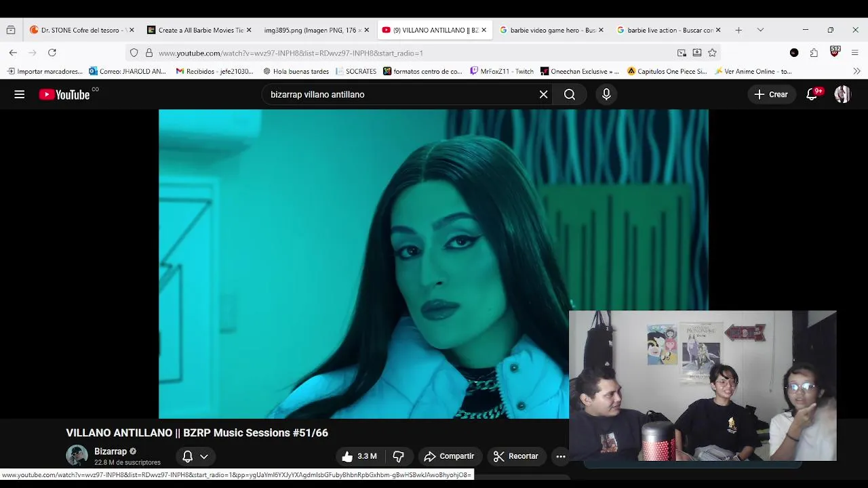The width and height of the screenshot is (868, 488).
Task: Dislike the video with the thumbs-down
Action: [x=399, y=456]
